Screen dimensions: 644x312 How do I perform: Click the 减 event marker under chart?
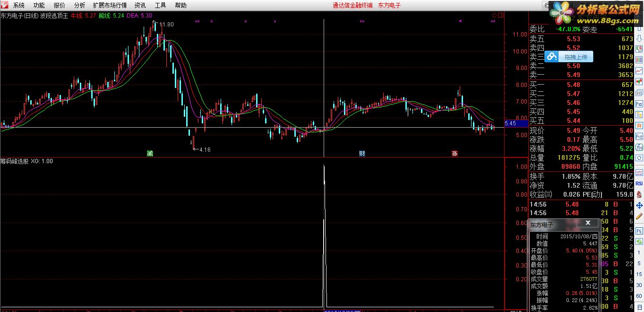150,153
